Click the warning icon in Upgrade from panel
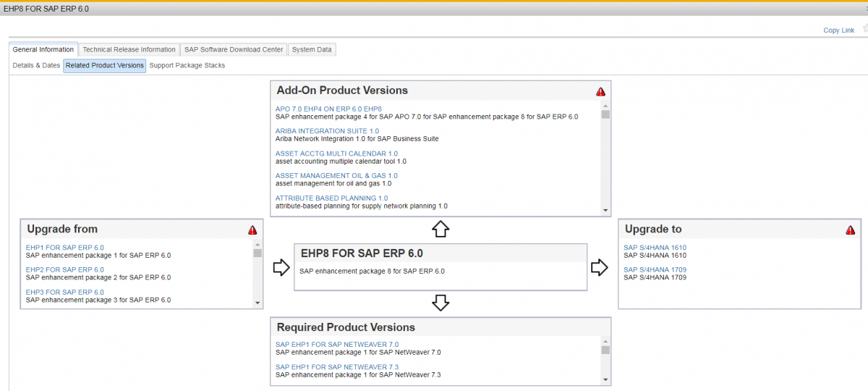The image size is (868, 391). (x=252, y=230)
